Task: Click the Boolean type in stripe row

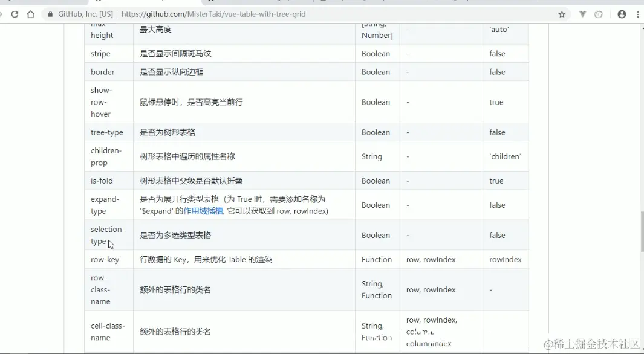Action: click(x=376, y=54)
